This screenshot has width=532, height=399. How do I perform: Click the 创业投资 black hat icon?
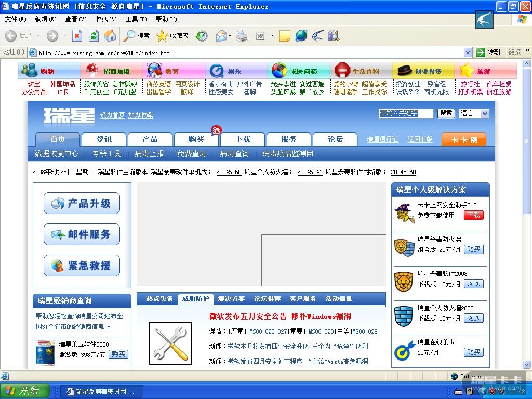pyautogui.click(x=404, y=71)
